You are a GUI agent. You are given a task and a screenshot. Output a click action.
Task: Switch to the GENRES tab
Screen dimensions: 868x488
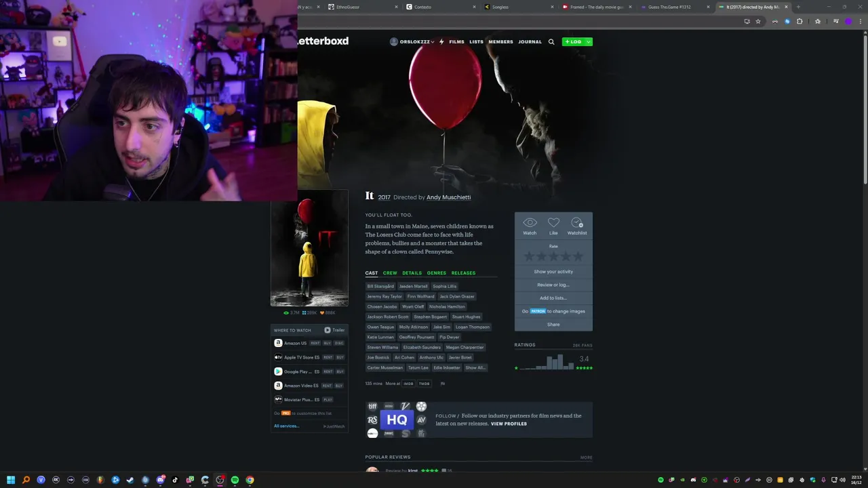coord(436,273)
